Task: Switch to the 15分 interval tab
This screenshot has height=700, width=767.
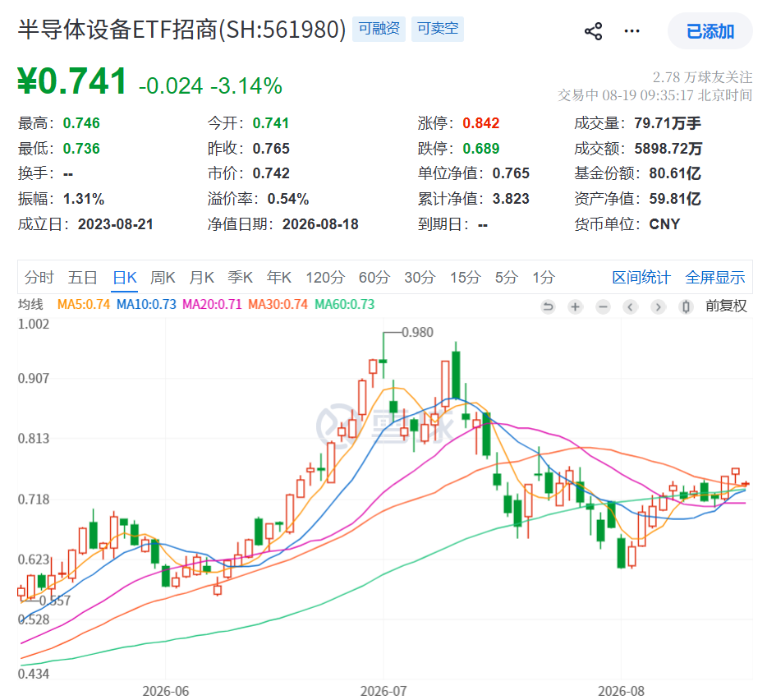Action: point(465,278)
